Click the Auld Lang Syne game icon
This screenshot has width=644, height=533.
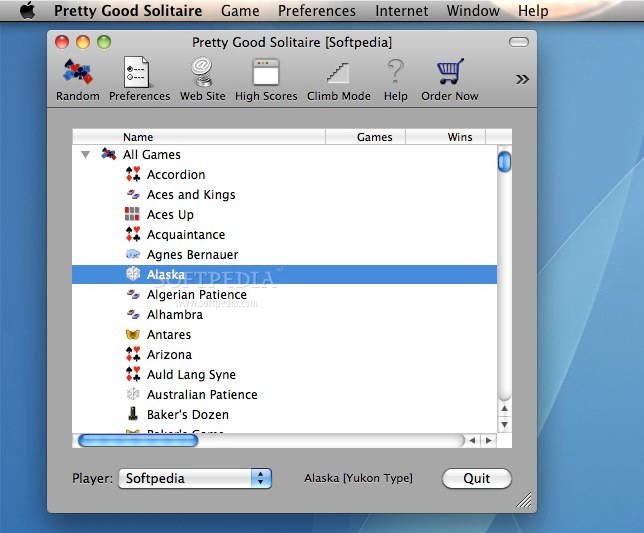click(x=133, y=374)
